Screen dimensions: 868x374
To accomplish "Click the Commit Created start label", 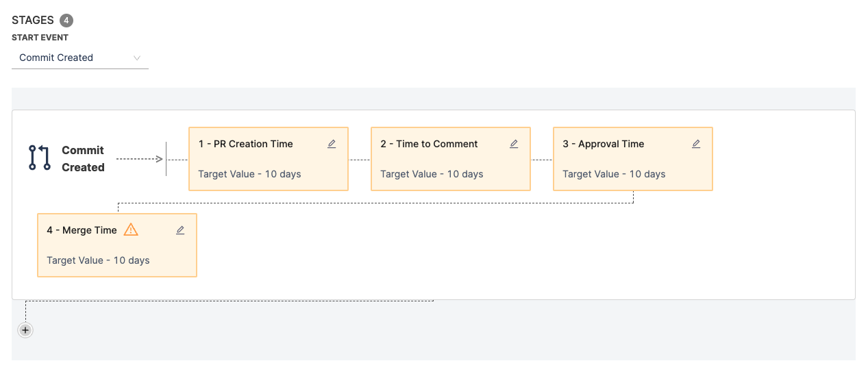I will tap(83, 158).
